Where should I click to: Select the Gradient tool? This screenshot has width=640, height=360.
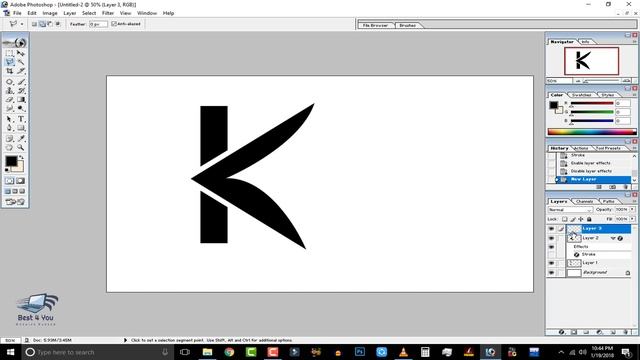[20, 100]
